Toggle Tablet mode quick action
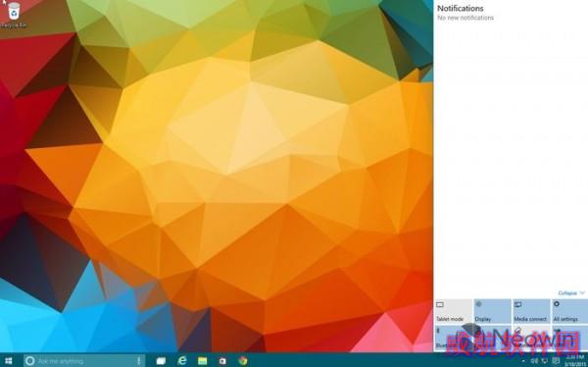 453,311
